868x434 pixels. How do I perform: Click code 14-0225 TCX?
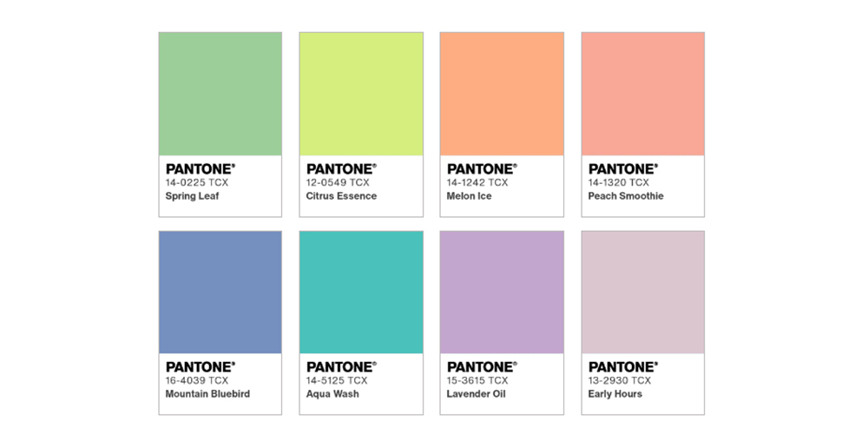197,182
